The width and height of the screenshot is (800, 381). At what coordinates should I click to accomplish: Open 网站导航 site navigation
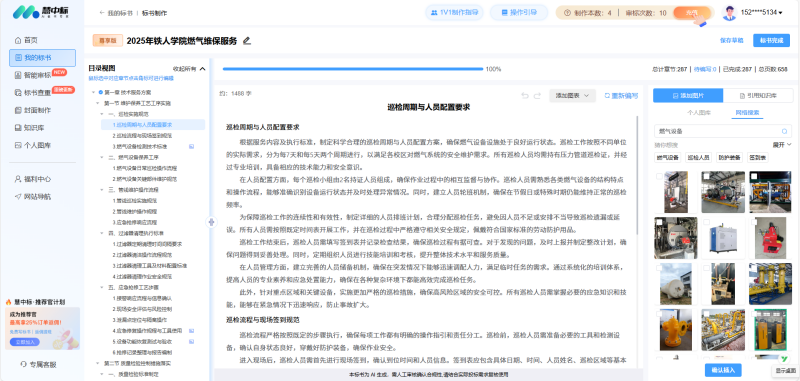(x=33, y=196)
